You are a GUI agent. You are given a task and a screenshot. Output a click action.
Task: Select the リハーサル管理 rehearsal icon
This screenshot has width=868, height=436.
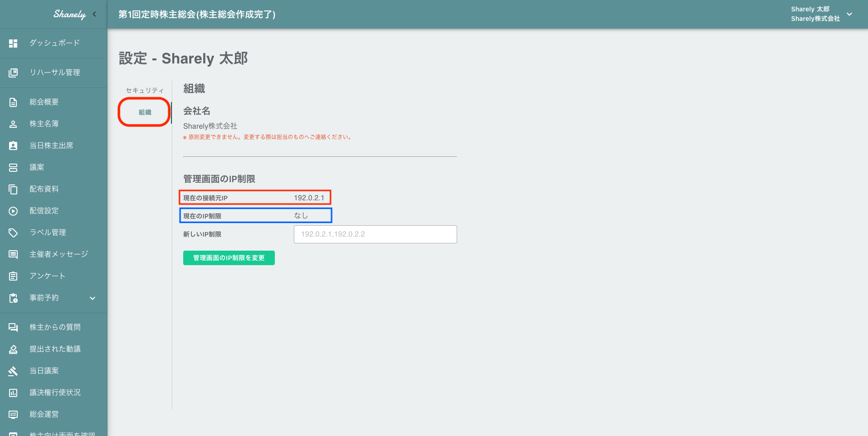(x=13, y=73)
